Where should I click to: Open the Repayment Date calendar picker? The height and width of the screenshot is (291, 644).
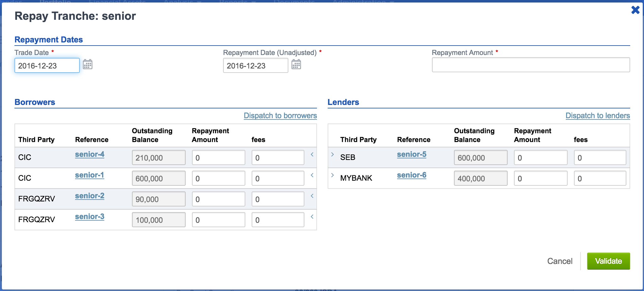296,64
